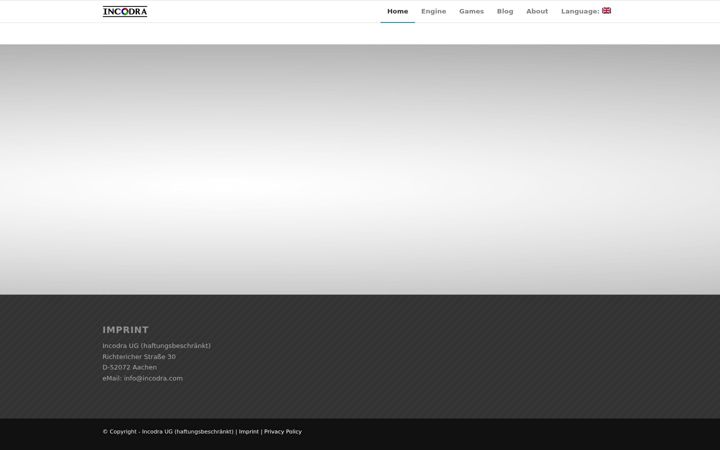720x450 pixels.
Task: Open the About page
Action: (x=537, y=11)
